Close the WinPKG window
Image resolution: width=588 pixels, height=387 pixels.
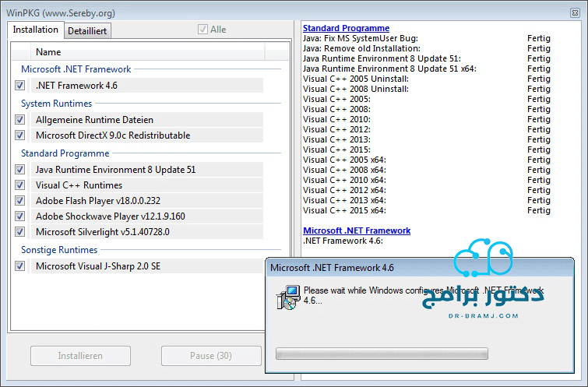point(575,12)
